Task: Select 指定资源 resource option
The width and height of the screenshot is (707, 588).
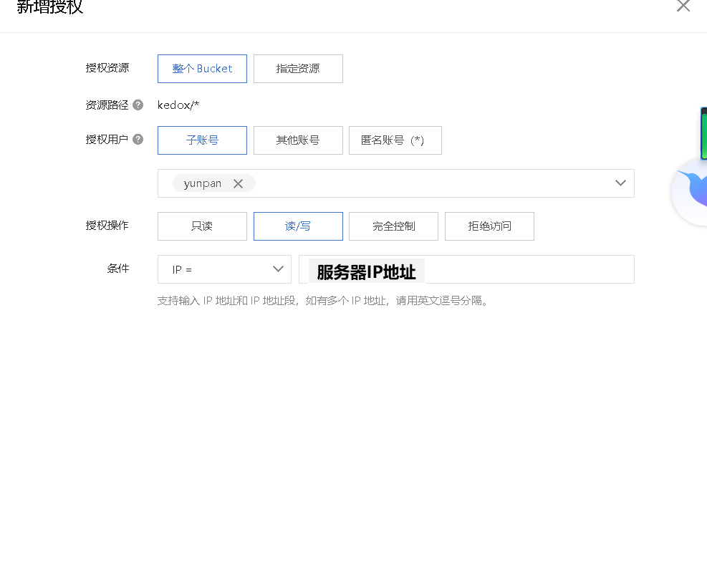Action: point(298,69)
